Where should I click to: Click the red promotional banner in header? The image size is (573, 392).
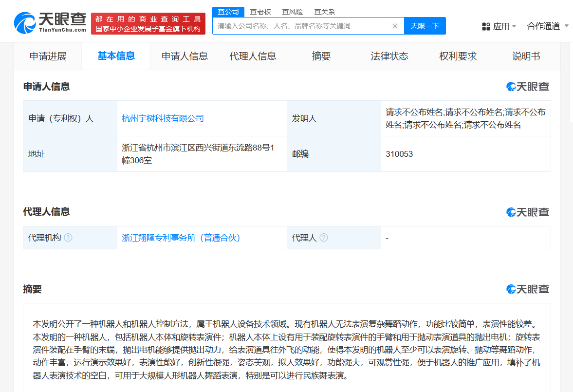[148, 24]
